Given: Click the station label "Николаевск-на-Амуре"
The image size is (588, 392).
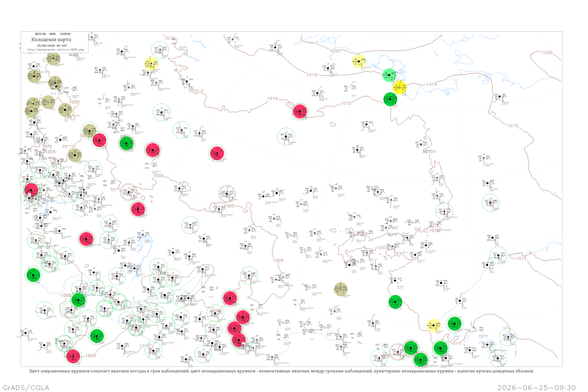Looking at the screenshot, I should tap(498, 350).
